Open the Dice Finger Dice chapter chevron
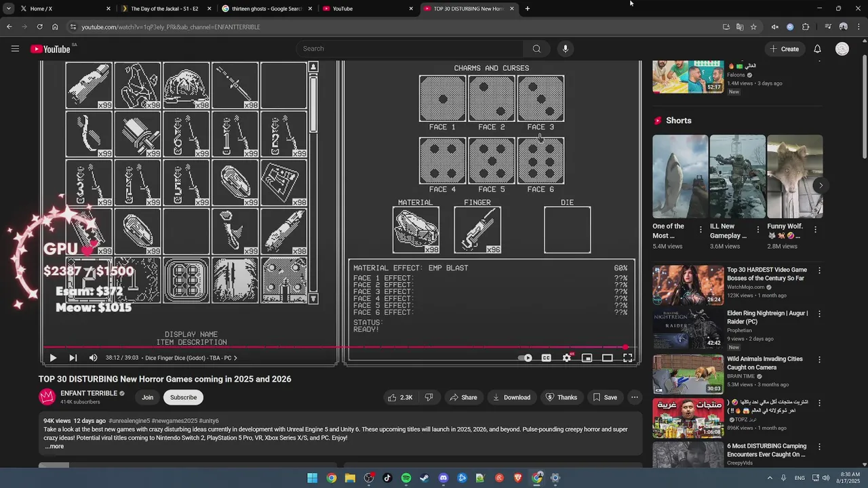 235,358
